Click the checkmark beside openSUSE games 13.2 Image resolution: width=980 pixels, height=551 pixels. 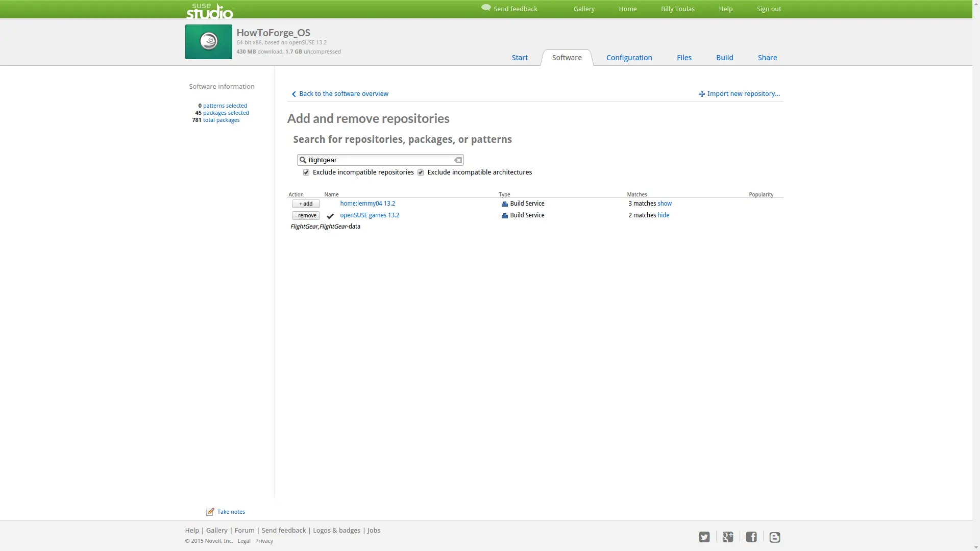[330, 216]
